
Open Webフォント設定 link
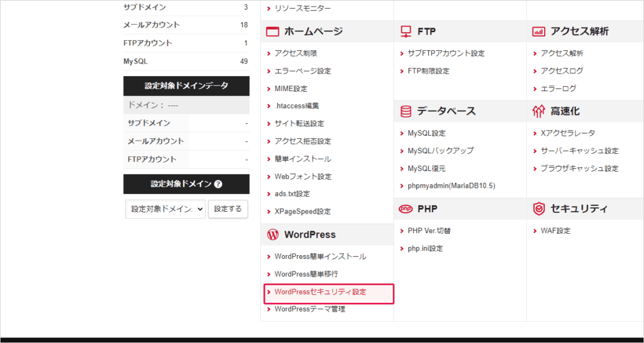click(303, 177)
